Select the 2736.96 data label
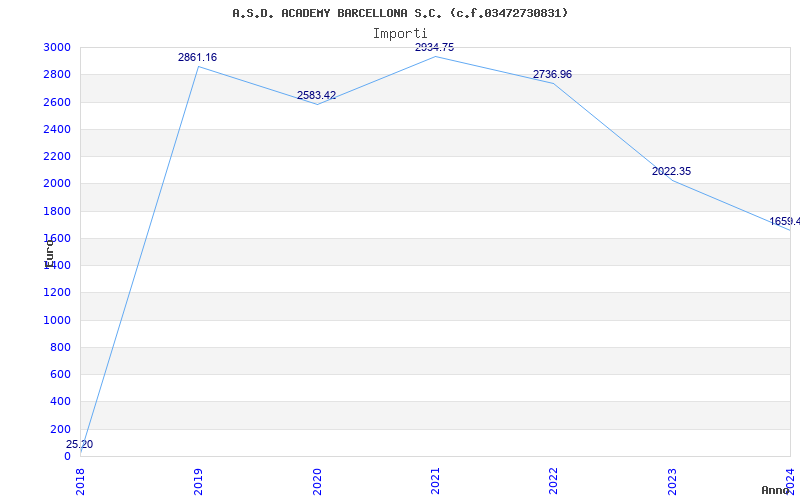The width and height of the screenshot is (800, 500). click(x=553, y=74)
